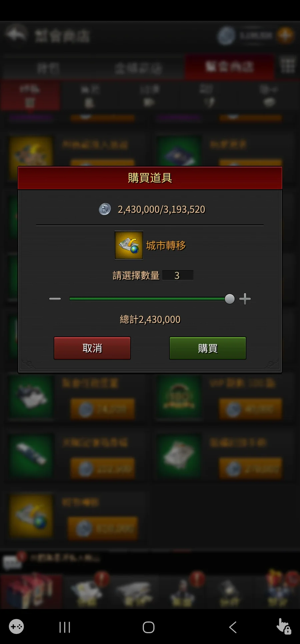Tap the gamepad icon in navigation bar
This screenshot has height=644, width=300.
[16, 627]
